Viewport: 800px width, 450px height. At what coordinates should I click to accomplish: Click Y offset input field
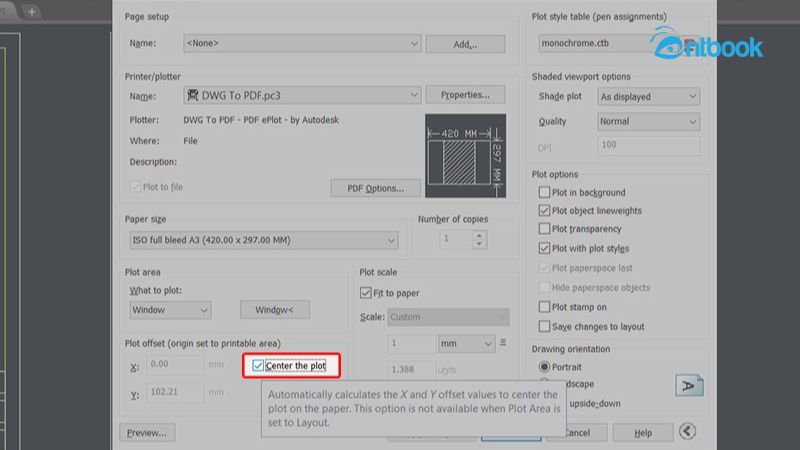point(174,392)
